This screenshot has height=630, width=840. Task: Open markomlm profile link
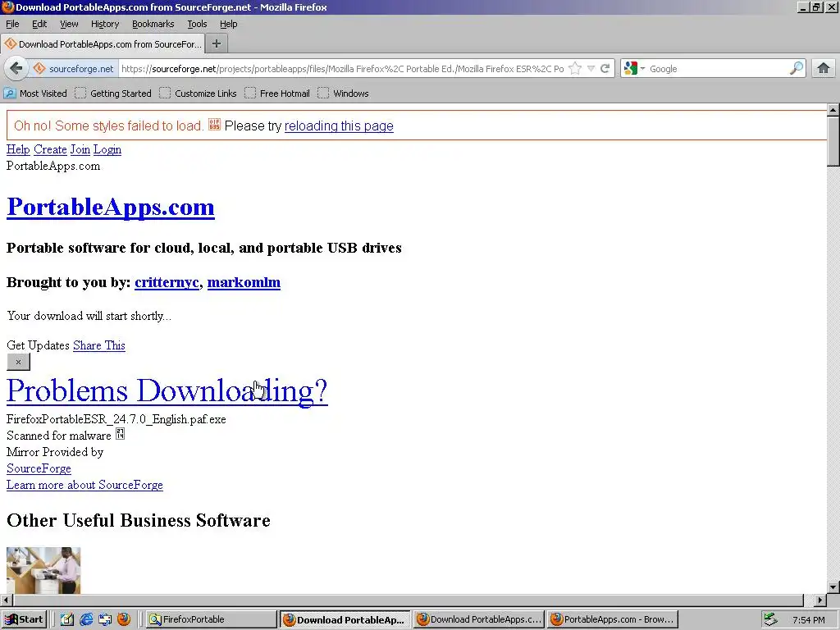tap(244, 282)
